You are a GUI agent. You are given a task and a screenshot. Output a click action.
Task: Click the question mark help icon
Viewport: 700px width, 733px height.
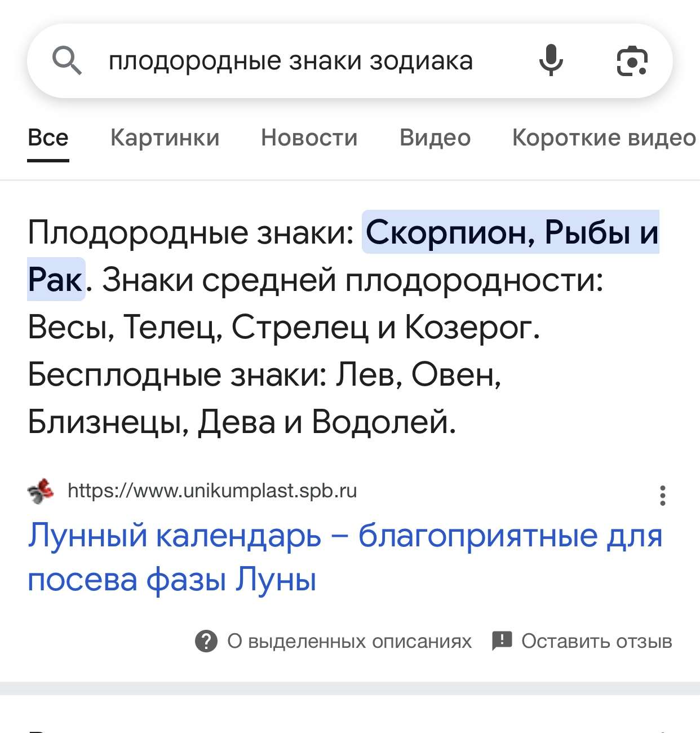206,641
